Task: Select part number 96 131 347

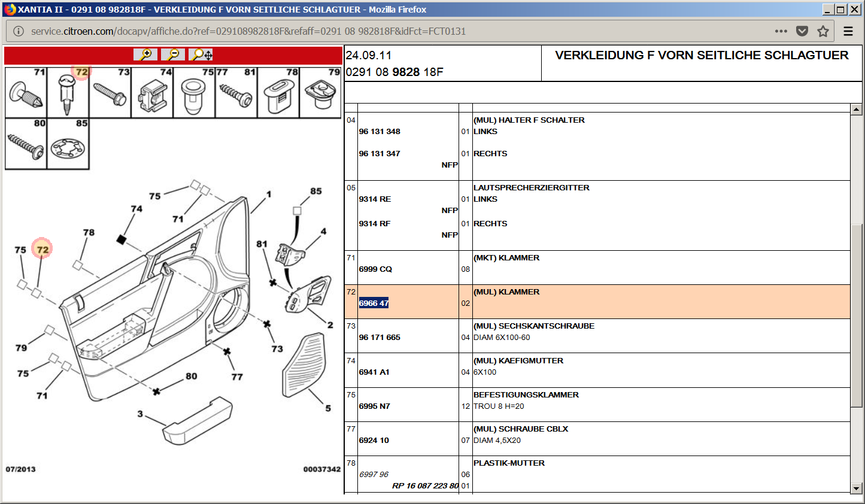Action: pos(380,154)
